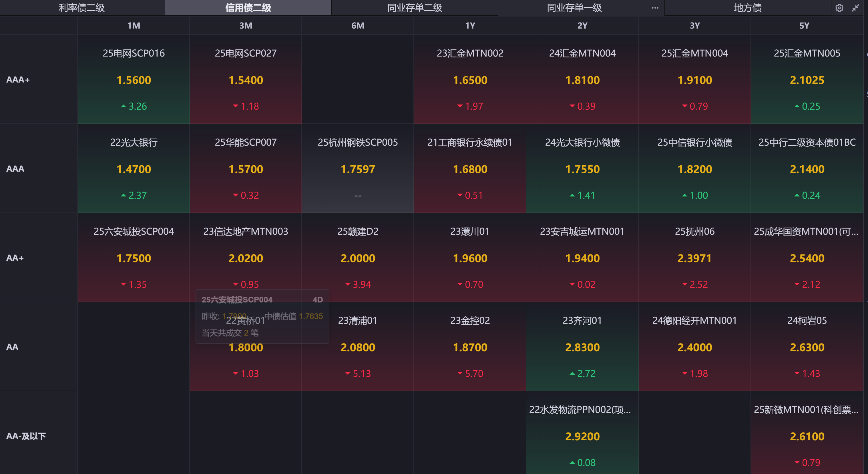Click the 2.3971 yield on 25抚州06

tap(694, 258)
